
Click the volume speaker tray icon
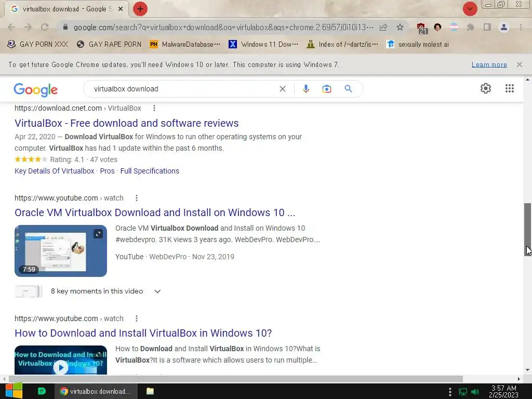(x=475, y=392)
